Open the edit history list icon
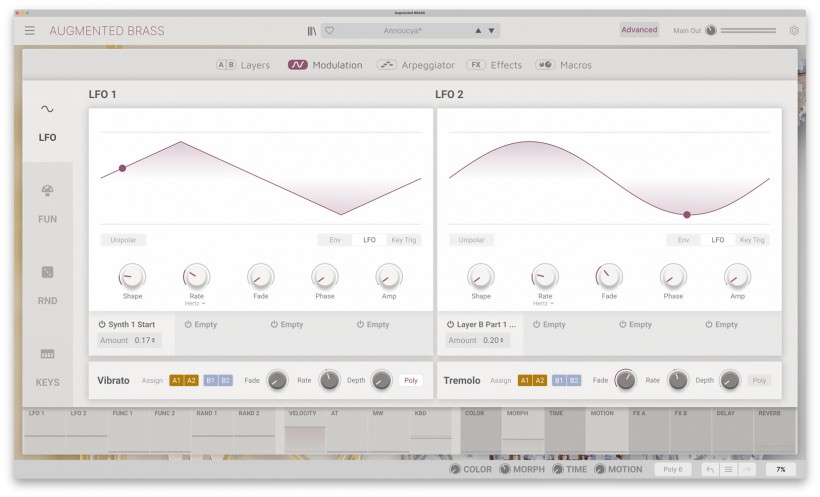 click(728, 469)
